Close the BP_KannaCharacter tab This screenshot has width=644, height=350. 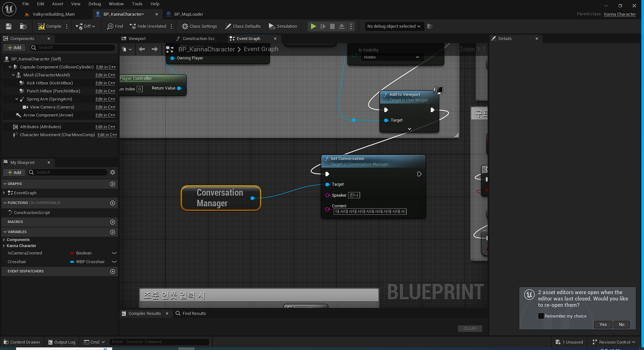(x=157, y=14)
